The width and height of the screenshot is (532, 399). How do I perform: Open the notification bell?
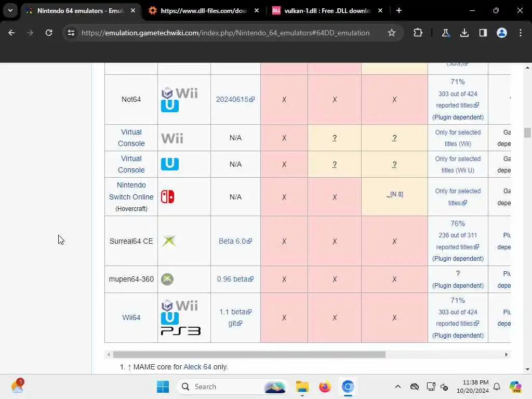497,387
